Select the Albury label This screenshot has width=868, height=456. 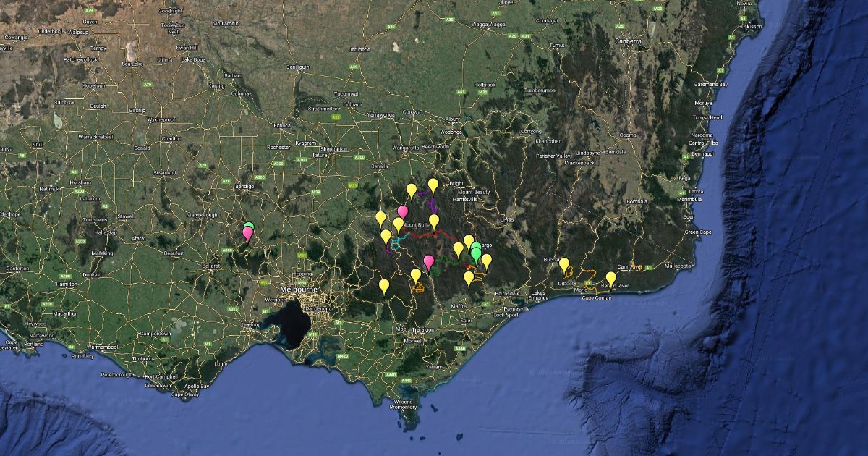(x=454, y=118)
